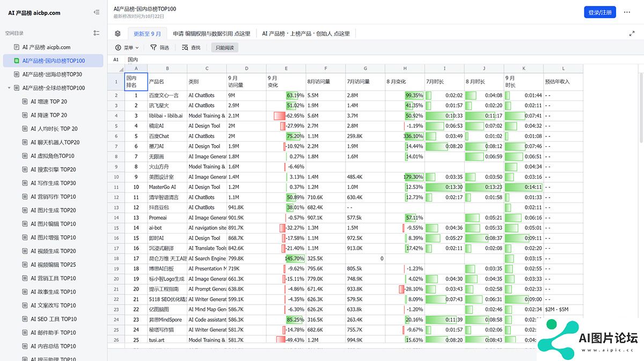Switch to the 更新至 9 月 sheet tab
This screenshot has height=361, width=644.
(x=147, y=33)
